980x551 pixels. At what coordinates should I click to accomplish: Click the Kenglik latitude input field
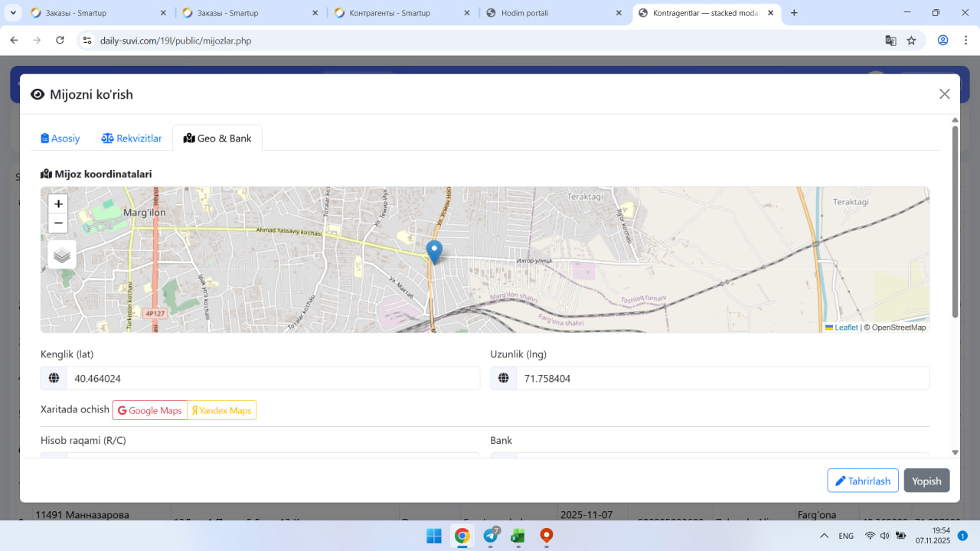(272, 378)
